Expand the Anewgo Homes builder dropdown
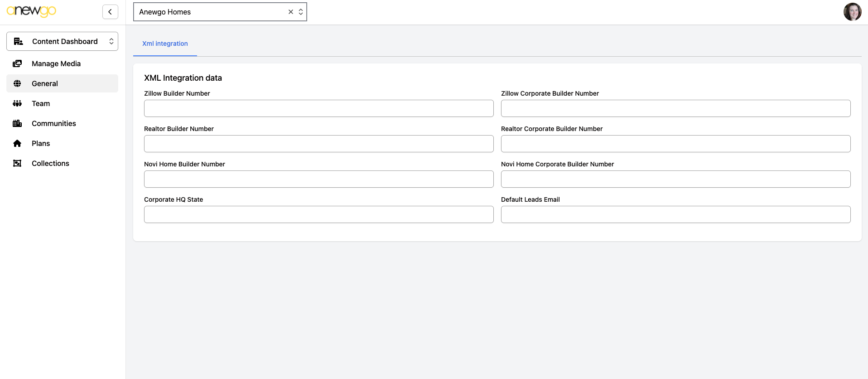The width and height of the screenshot is (868, 379). click(x=301, y=12)
